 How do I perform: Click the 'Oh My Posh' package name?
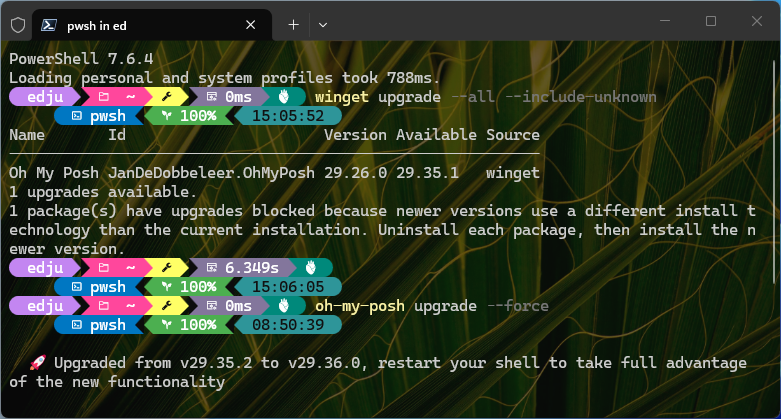coord(54,173)
